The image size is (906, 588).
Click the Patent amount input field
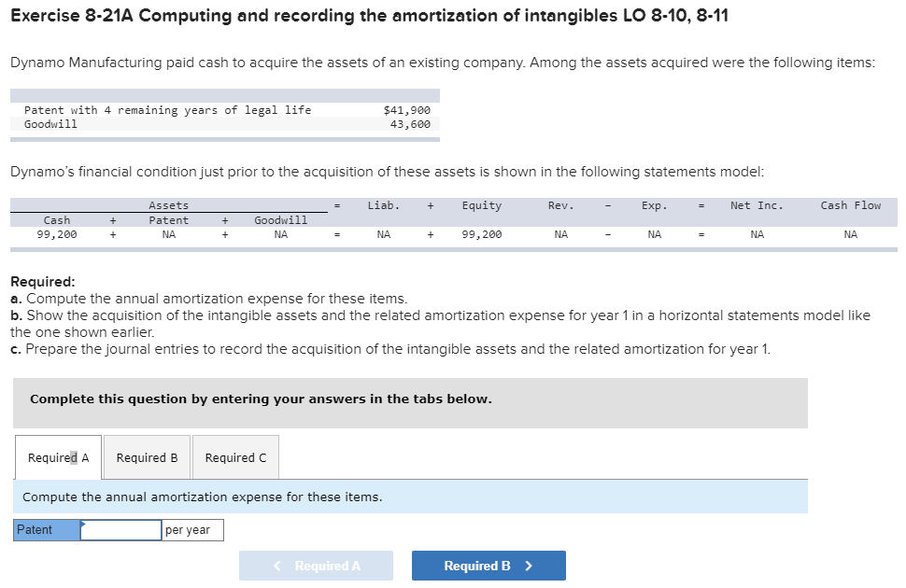(121, 529)
